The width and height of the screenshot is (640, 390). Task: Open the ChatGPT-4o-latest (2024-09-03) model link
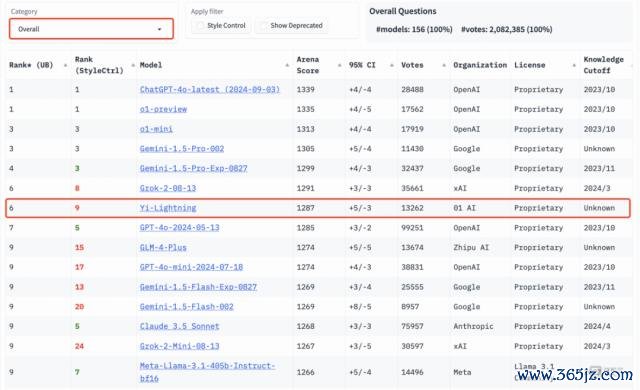(210, 89)
